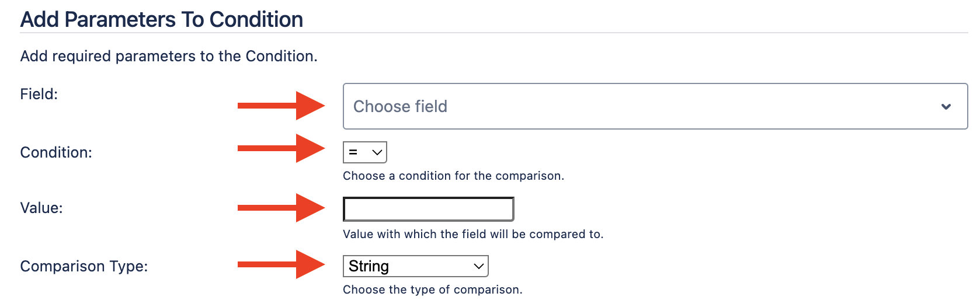980x307 pixels.
Task: Focus the Value text input box
Action: [428, 209]
